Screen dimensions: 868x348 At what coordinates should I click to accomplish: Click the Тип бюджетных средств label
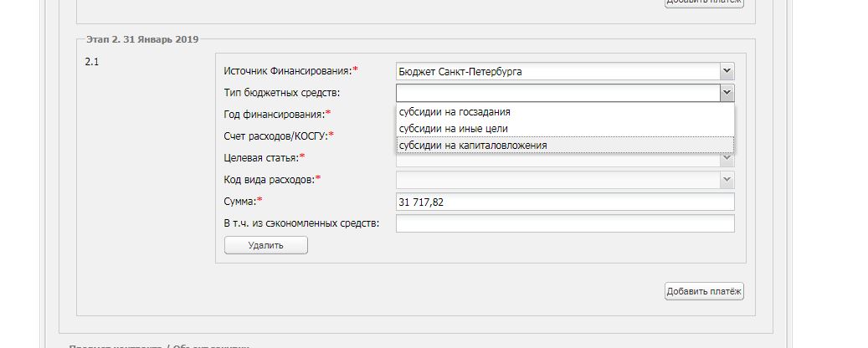click(282, 93)
